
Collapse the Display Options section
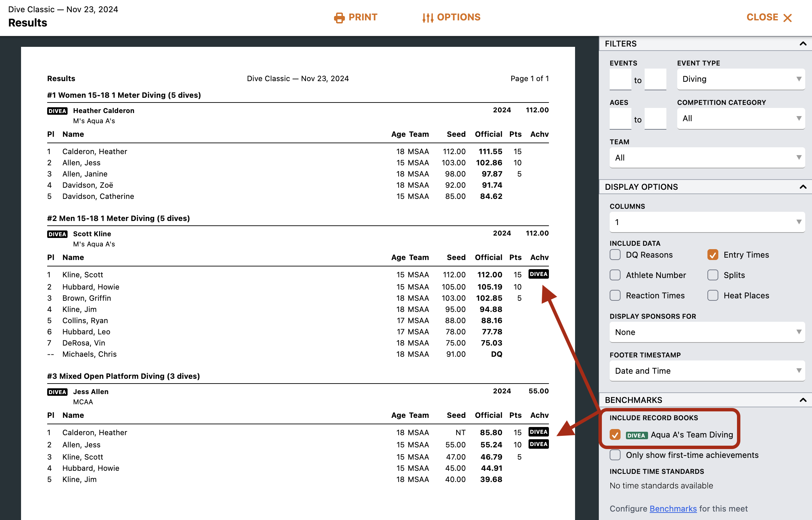pyautogui.click(x=803, y=187)
